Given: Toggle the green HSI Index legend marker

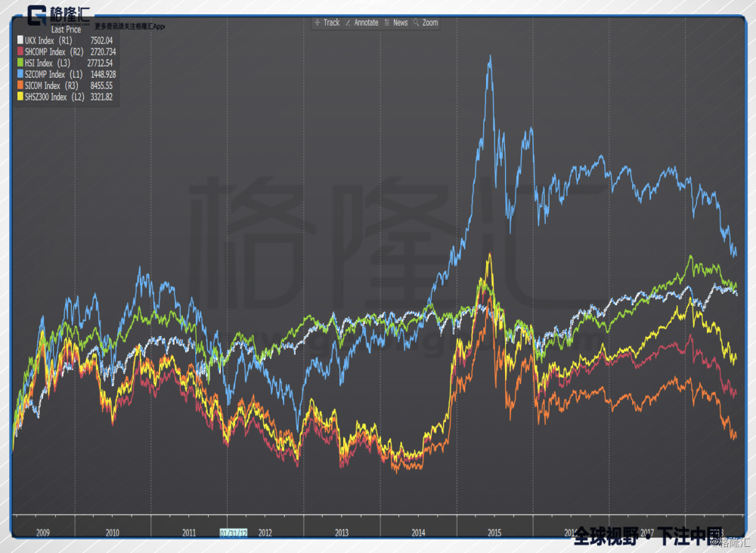Looking at the screenshot, I should click(x=20, y=63).
